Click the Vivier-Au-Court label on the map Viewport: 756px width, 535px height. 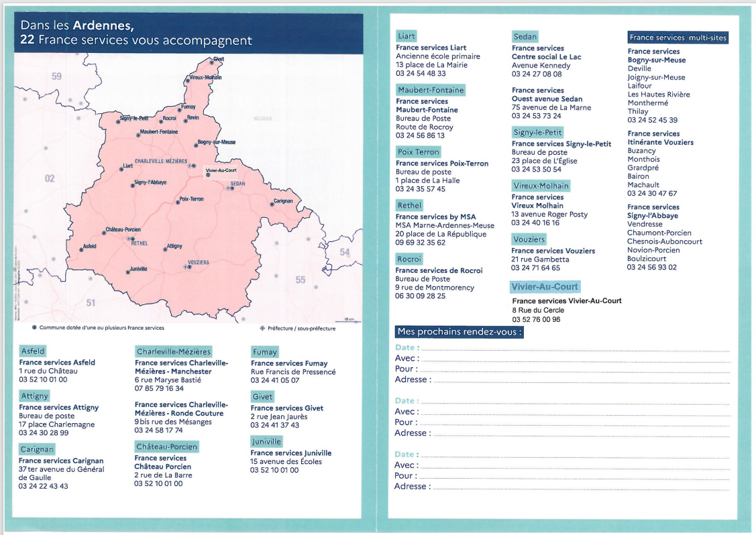pyautogui.click(x=221, y=170)
